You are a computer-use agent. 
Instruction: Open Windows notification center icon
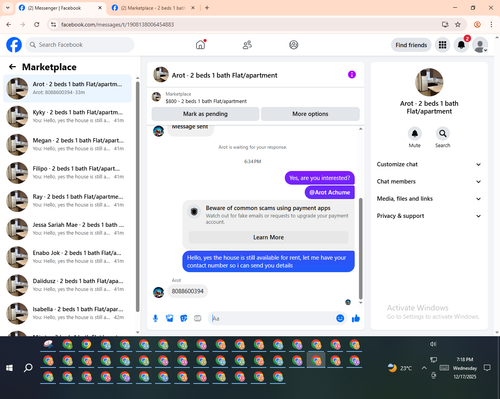(x=487, y=368)
